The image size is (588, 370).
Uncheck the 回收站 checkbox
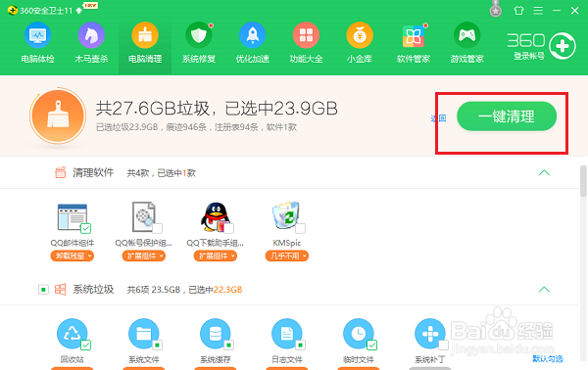(86, 345)
